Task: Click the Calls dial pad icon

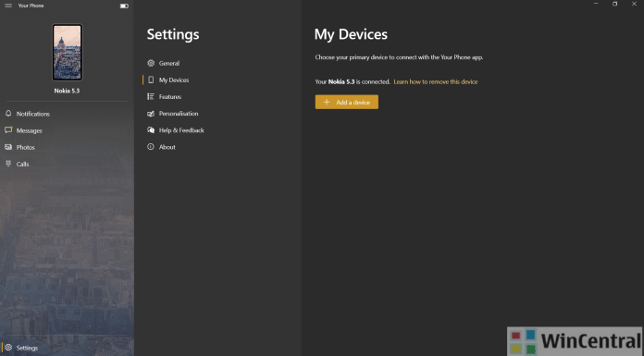Action: (8, 164)
